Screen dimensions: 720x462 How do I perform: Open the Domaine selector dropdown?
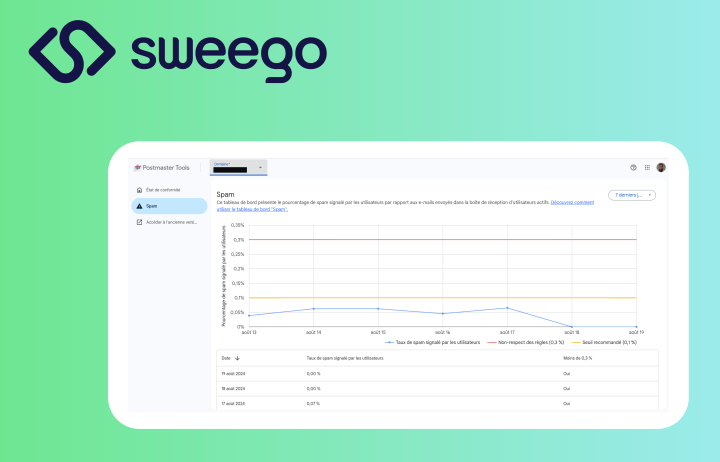pyautogui.click(x=238, y=167)
